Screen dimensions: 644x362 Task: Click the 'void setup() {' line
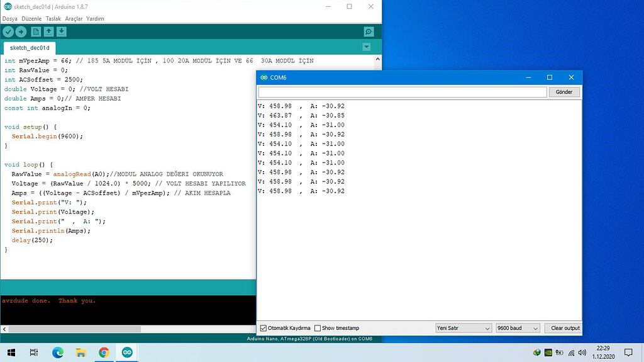tap(30, 127)
